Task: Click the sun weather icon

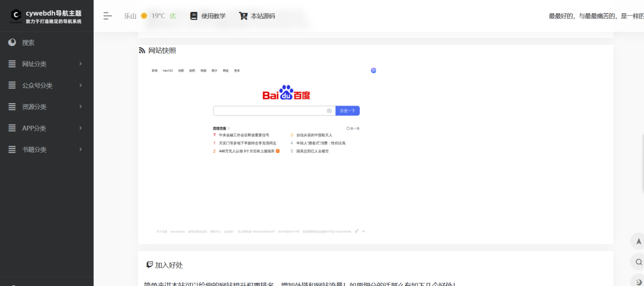Action: point(144,16)
